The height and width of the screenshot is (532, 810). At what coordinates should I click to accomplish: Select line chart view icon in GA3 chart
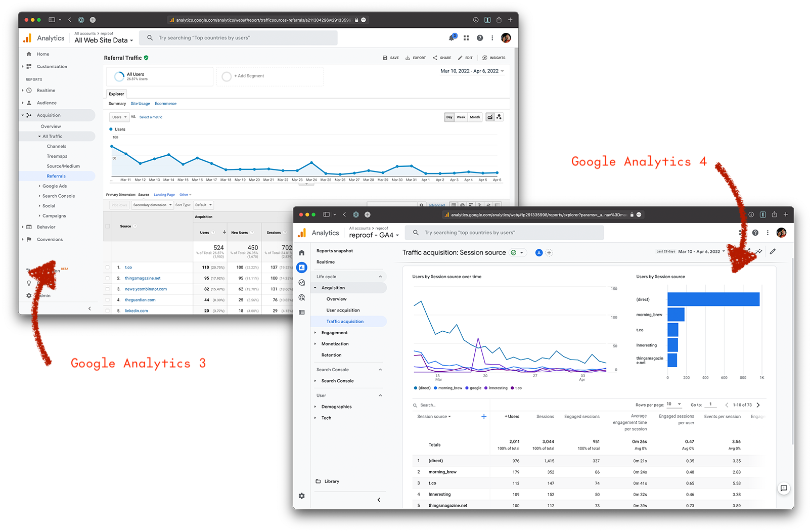490,117
